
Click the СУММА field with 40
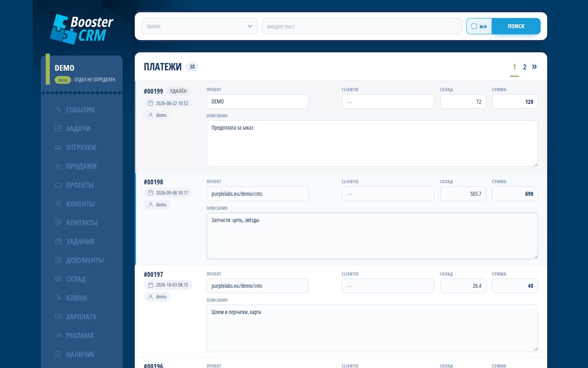tap(515, 286)
